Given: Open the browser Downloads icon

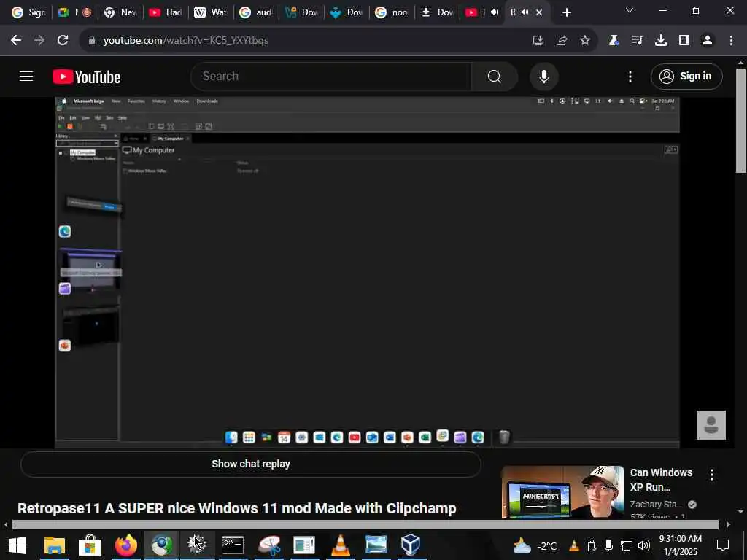Looking at the screenshot, I should point(661,41).
